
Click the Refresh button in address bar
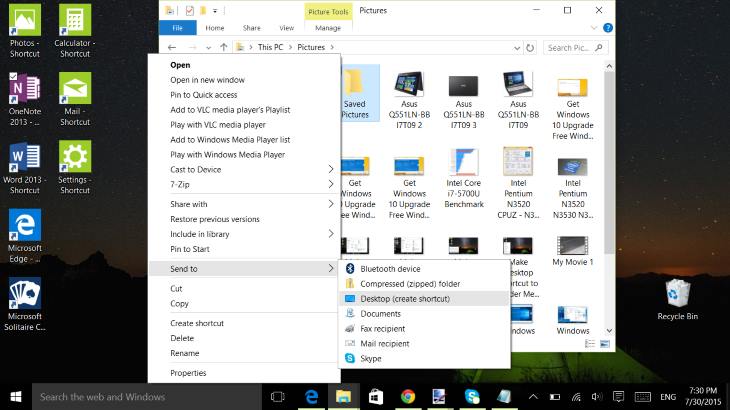[532, 47]
